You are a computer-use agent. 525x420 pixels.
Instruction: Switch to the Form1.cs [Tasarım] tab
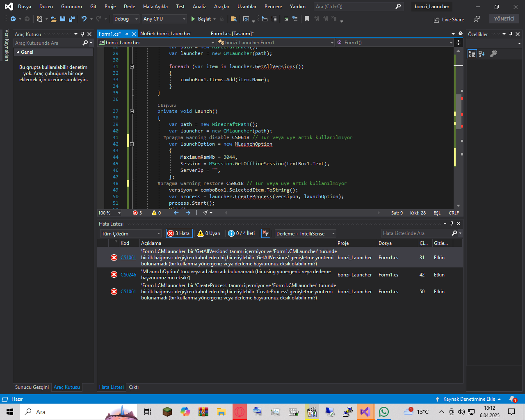point(232,34)
